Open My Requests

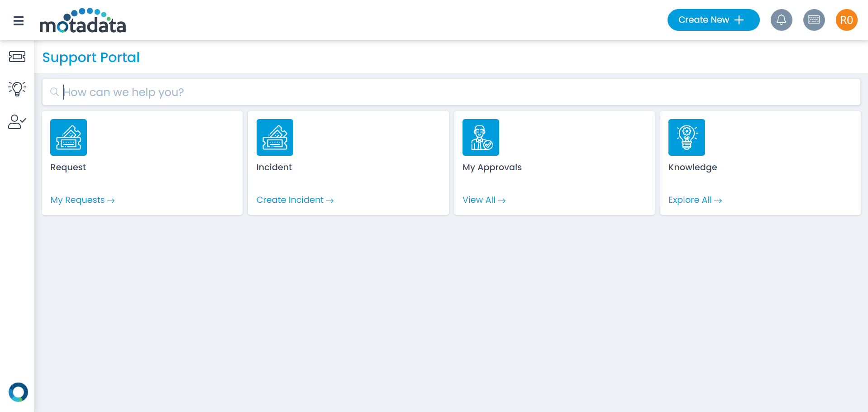82,200
